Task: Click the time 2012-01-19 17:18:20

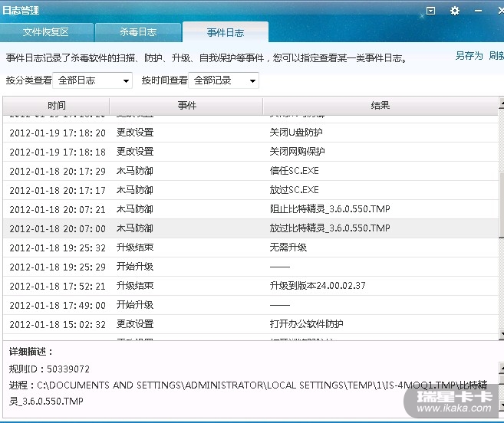Action: tap(58, 133)
